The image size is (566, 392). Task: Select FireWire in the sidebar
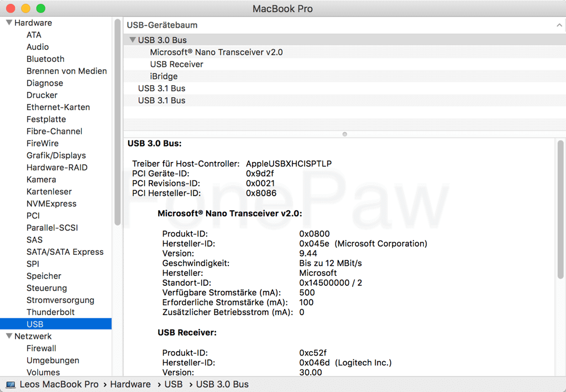[x=43, y=143]
